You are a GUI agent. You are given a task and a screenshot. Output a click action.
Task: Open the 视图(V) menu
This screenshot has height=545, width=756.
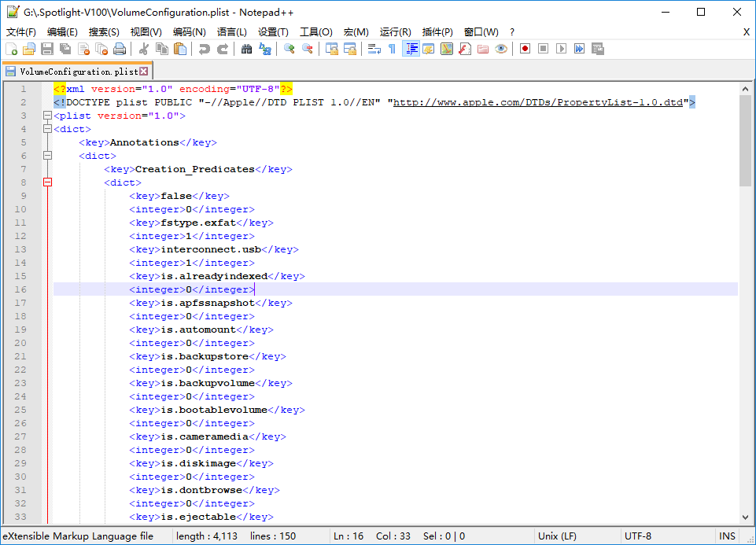146,31
